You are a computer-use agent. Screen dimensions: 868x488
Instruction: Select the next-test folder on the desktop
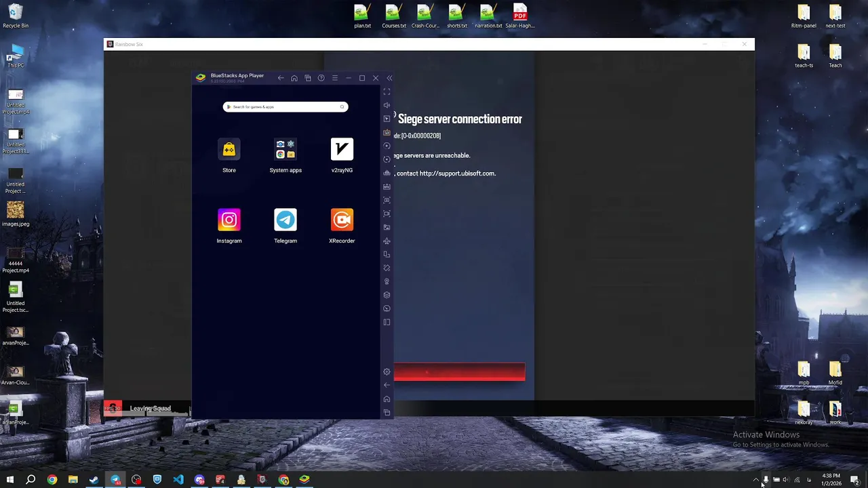(x=835, y=16)
